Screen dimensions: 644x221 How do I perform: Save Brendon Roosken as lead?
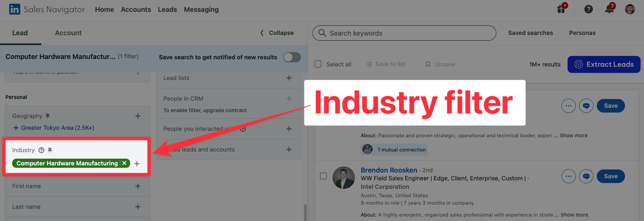(x=611, y=176)
